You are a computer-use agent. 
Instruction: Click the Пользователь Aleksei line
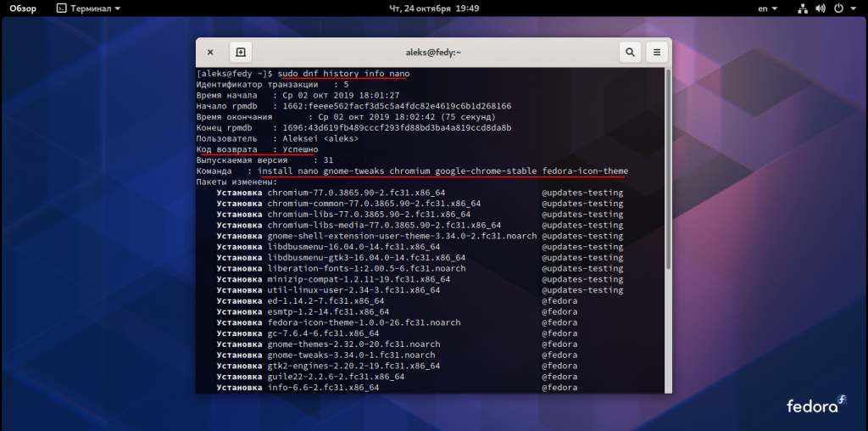277,138
